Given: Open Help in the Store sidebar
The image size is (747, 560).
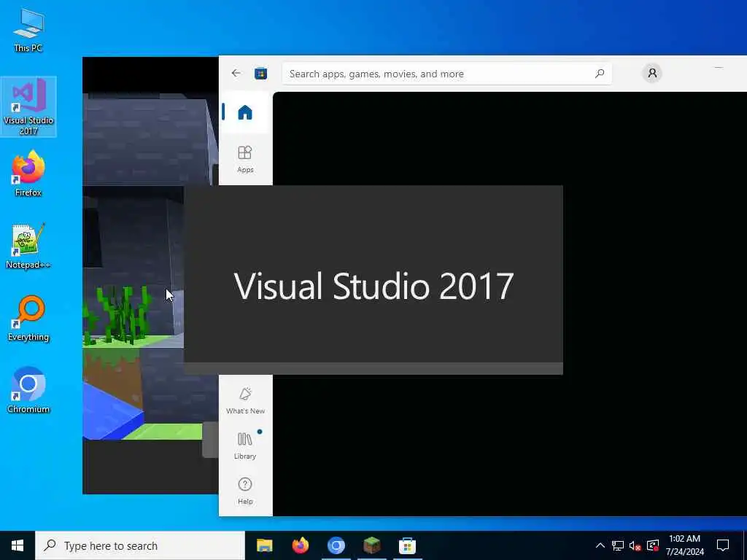Looking at the screenshot, I should click(245, 491).
